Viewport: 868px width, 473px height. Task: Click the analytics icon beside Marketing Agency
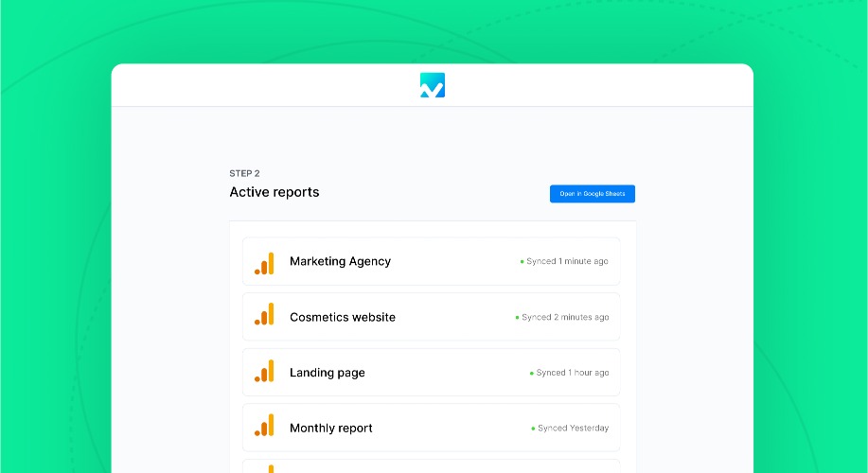(264, 263)
